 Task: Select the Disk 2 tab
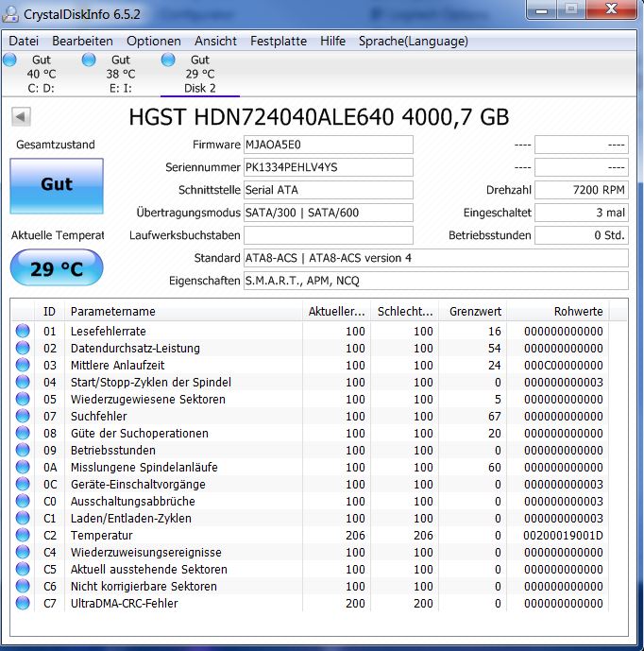pyautogui.click(x=200, y=74)
